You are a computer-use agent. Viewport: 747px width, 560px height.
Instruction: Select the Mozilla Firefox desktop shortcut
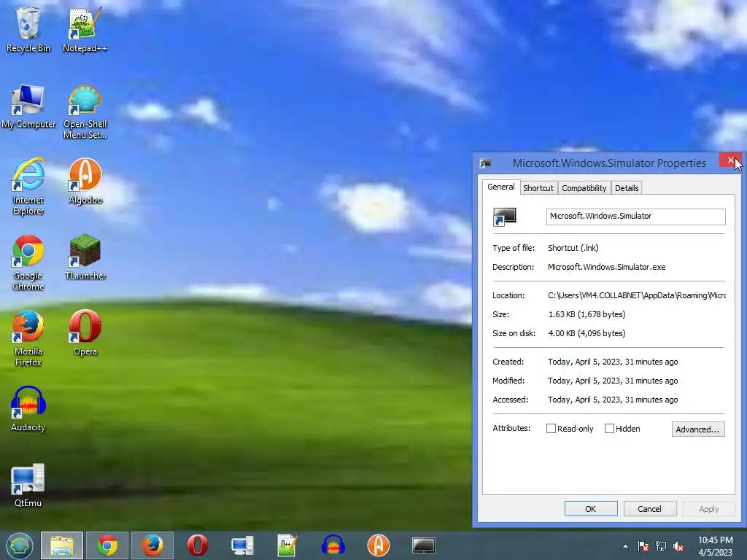click(28, 338)
